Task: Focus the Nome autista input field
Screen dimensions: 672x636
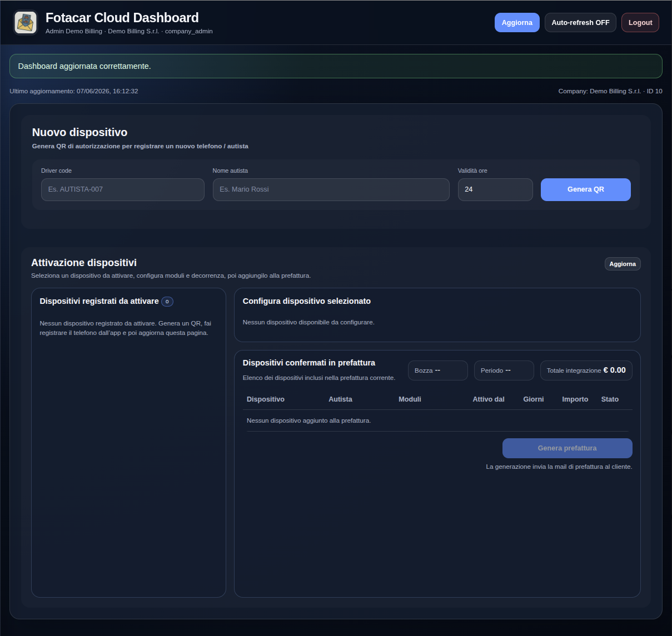Action: tap(331, 189)
